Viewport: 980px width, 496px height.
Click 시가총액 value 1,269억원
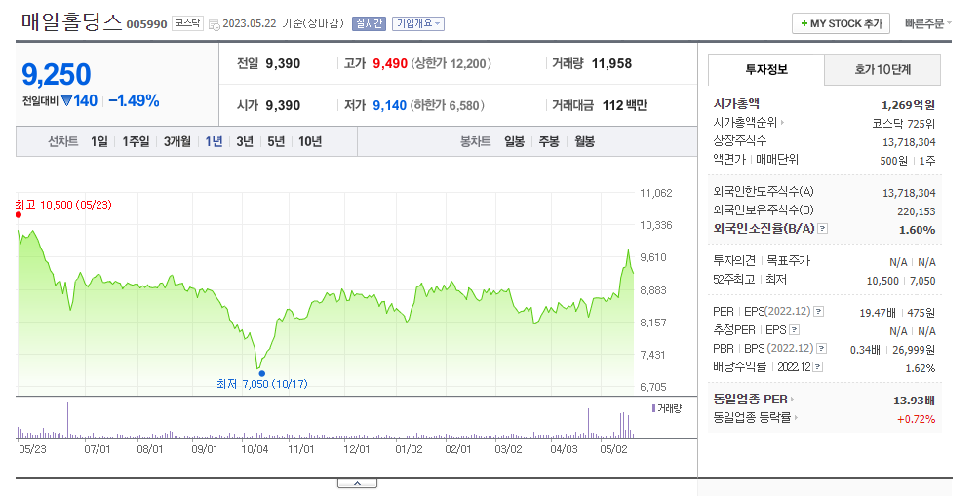(908, 105)
